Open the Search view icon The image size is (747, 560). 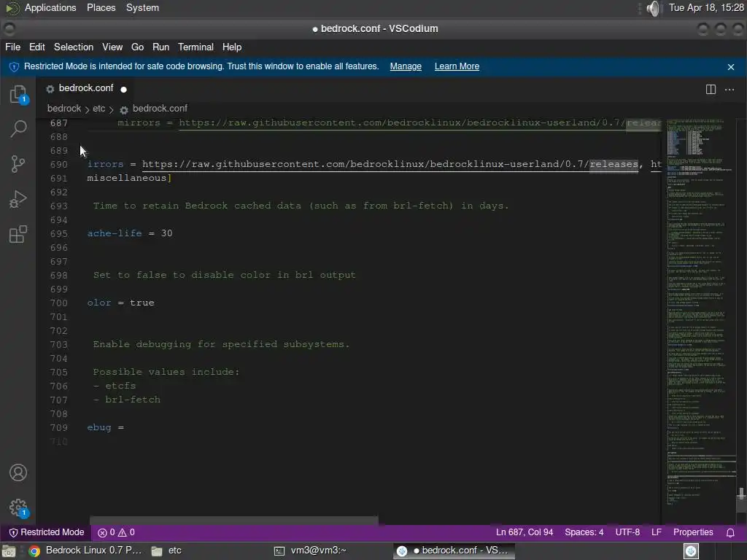(18, 128)
